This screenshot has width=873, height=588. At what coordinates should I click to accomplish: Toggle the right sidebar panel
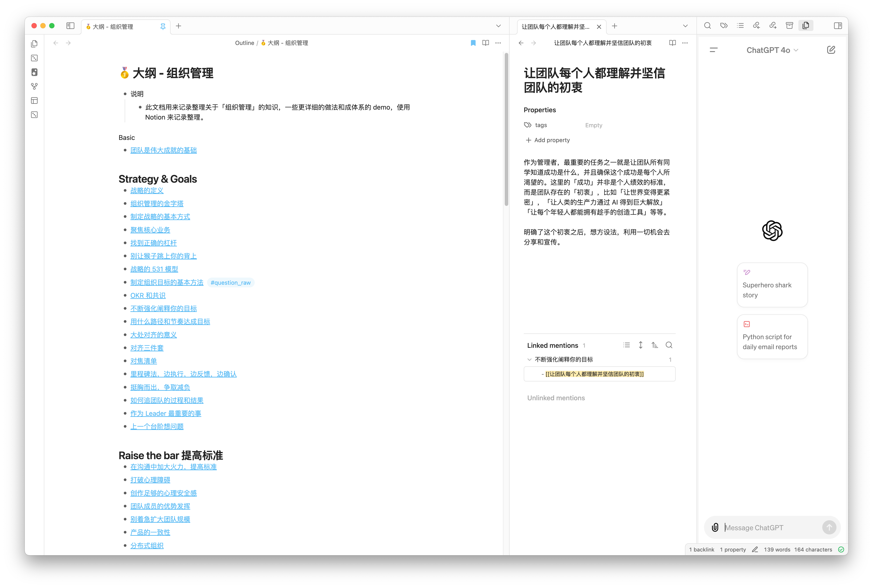coord(838,26)
